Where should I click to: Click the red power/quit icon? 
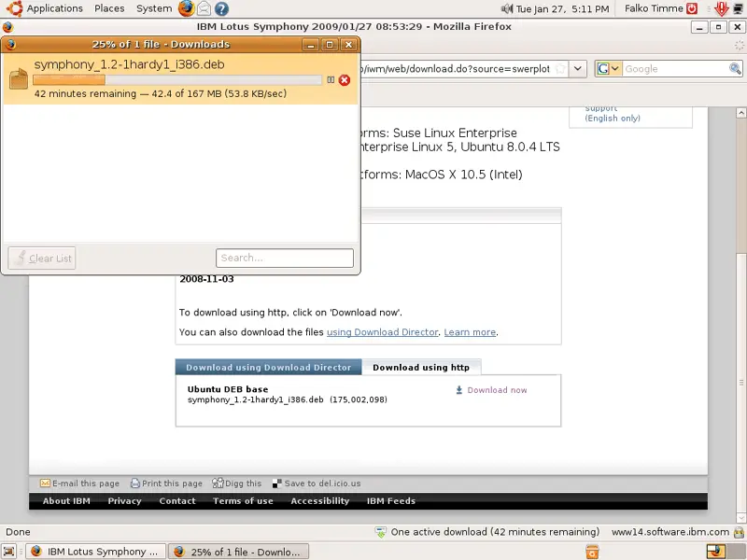click(x=692, y=8)
